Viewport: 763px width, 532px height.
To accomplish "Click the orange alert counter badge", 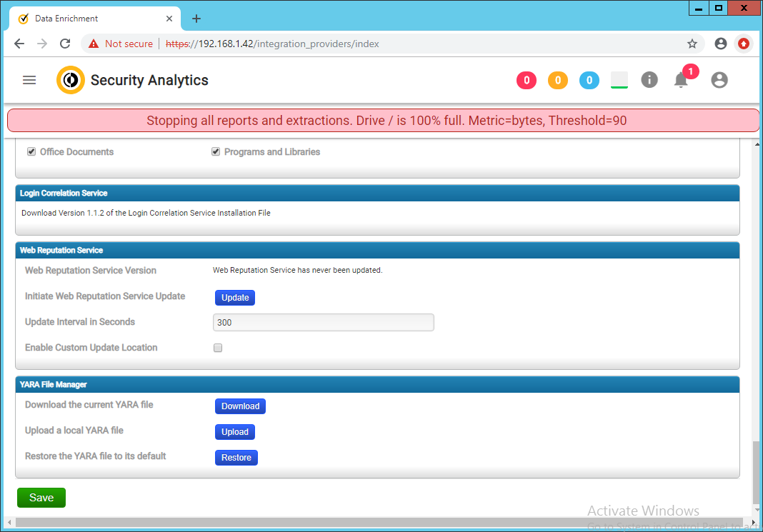I will [557, 80].
